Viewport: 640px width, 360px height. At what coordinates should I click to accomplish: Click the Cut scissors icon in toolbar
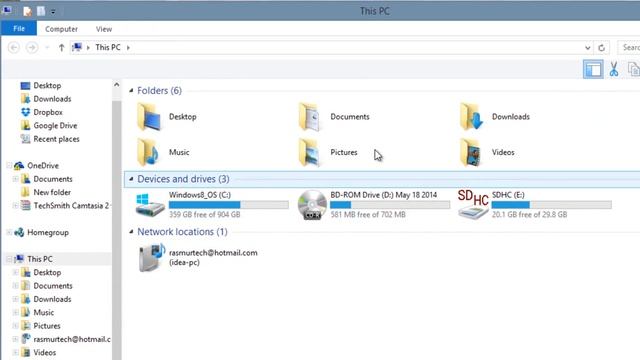(613, 69)
